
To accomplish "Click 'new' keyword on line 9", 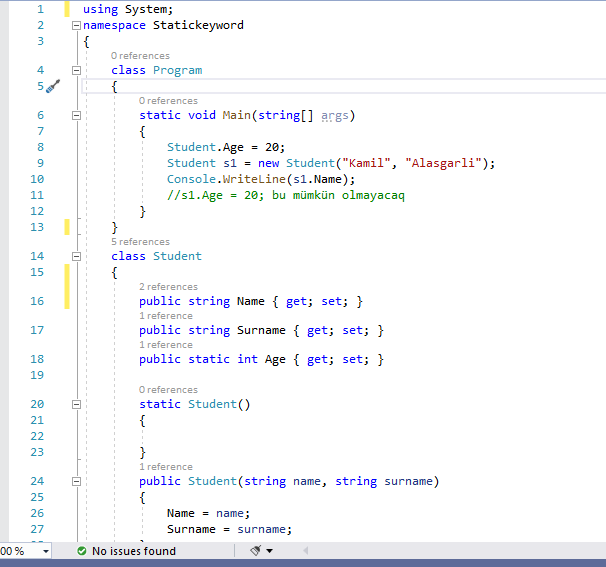I will click(x=268, y=163).
